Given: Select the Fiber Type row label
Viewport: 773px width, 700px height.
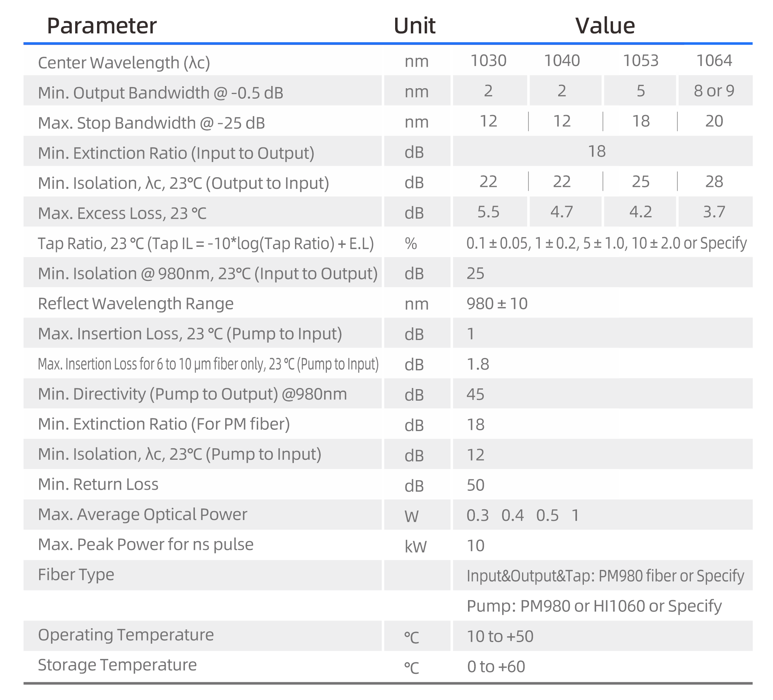Looking at the screenshot, I should pyautogui.click(x=76, y=575).
